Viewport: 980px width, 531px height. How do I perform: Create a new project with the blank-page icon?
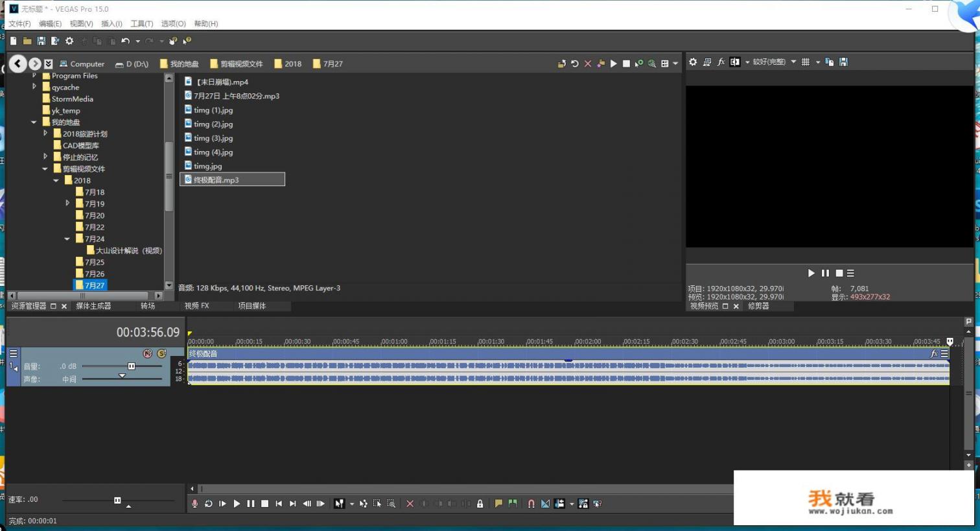(x=13, y=41)
